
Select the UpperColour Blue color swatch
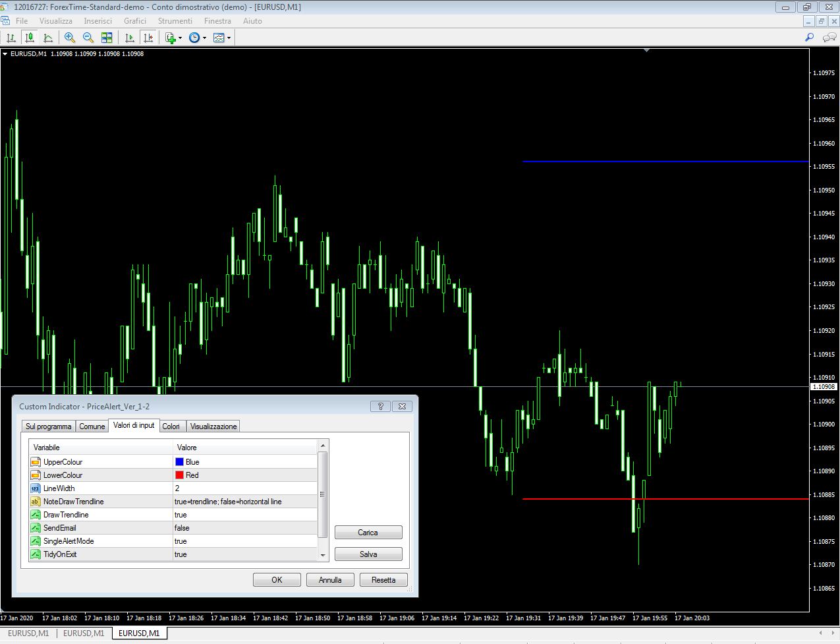tap(179, 462)
